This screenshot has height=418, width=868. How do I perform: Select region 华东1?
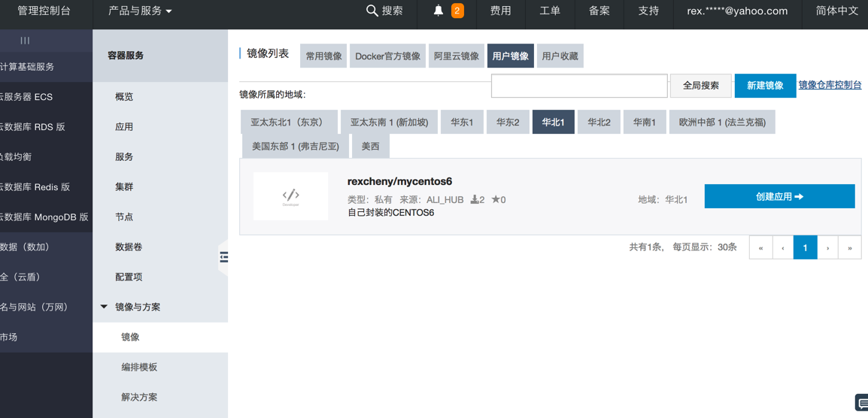coord(462,122)
